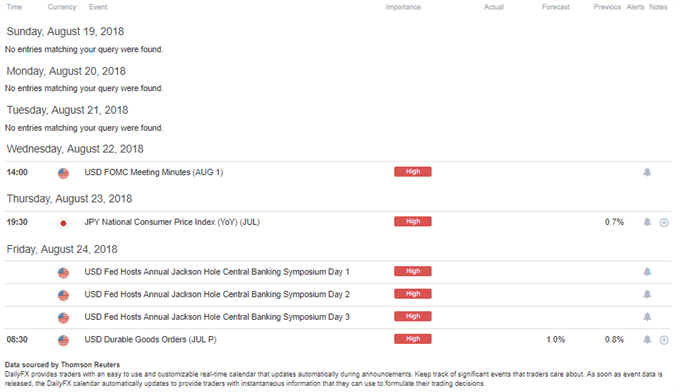Sort by the Currency column header
This screenshot has width=680, height=392.
[x=62, y=7]
